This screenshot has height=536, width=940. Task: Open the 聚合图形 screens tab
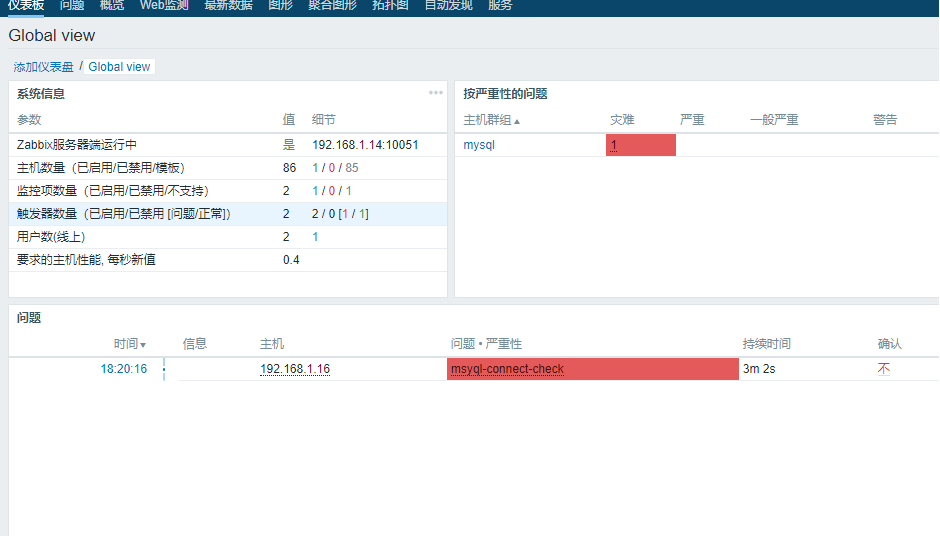(332, 5)
